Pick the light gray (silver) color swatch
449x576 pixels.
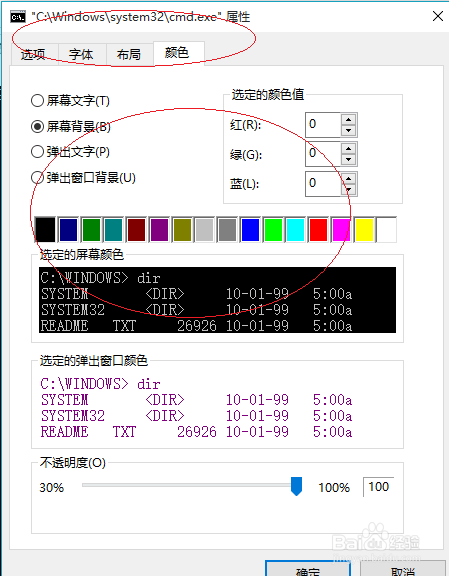coord(204,230)
